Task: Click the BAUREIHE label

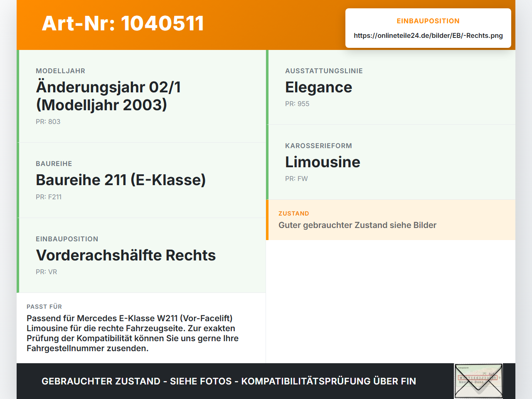Action: point(54,164)
